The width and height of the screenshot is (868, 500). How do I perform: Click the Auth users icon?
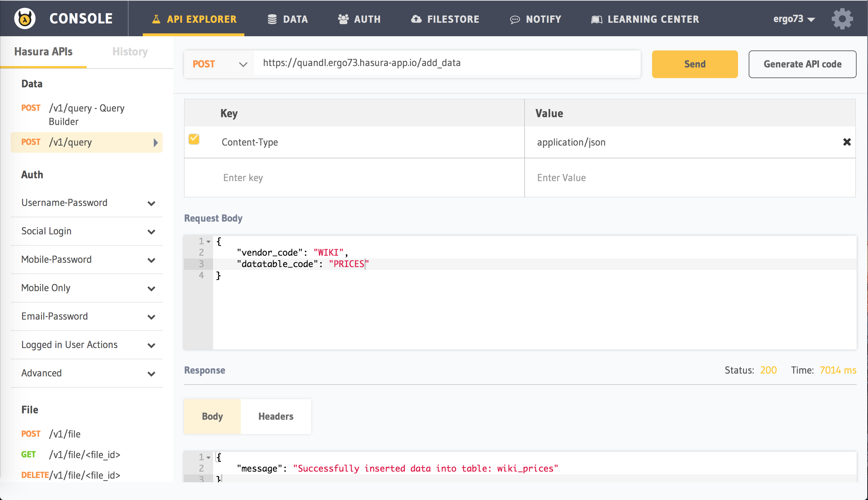pyautogui.click(x=343, y=19)
